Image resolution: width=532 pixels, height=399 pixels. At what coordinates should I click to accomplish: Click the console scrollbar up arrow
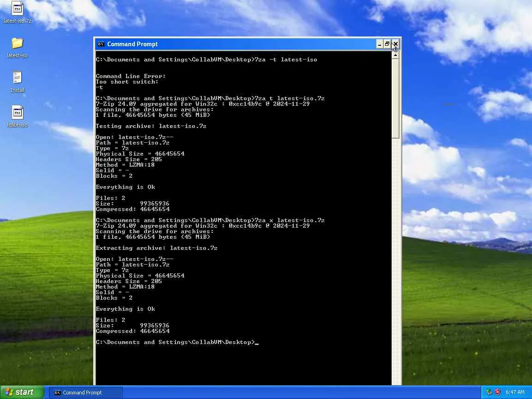pyautogui.click(x=395, y=55)
